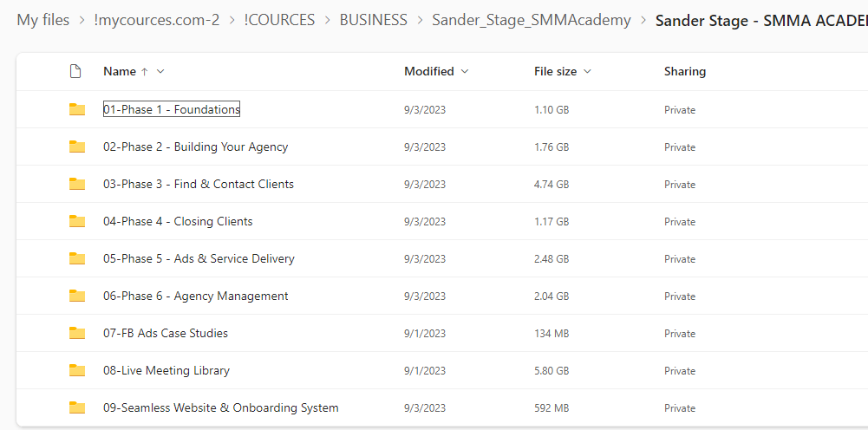This screenshot has width=868, height=430.
Task: Click folder icon beside Closing Clients
Action: coord(77,221)
